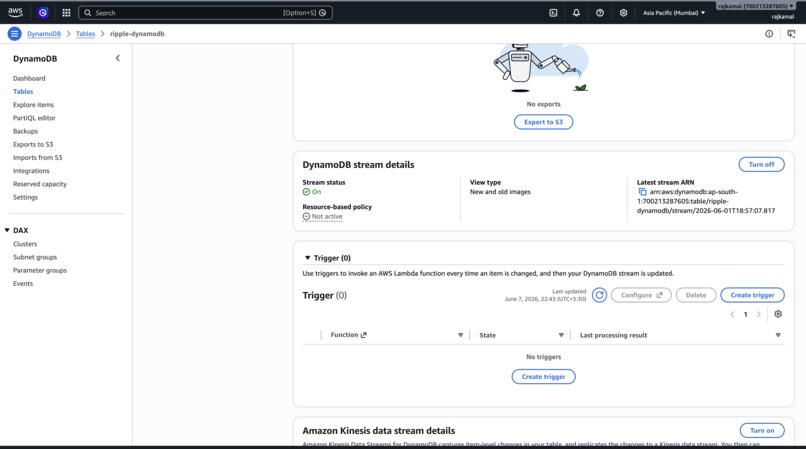Click the Function column header
The height and width of the screenshot is (449, 806).
[x=349, y=335]
